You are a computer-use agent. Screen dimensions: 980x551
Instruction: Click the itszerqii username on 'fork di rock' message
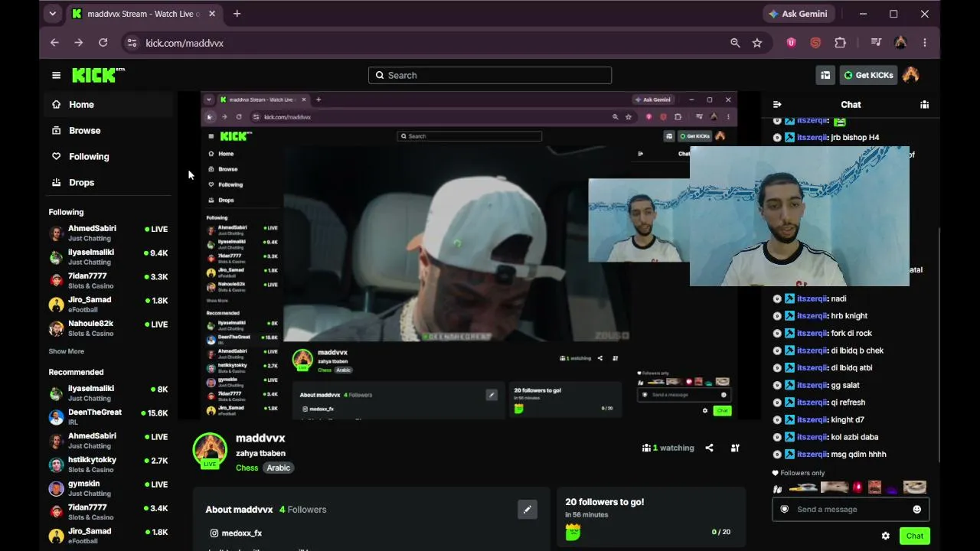pyautogui.click(x=812, y=333)
